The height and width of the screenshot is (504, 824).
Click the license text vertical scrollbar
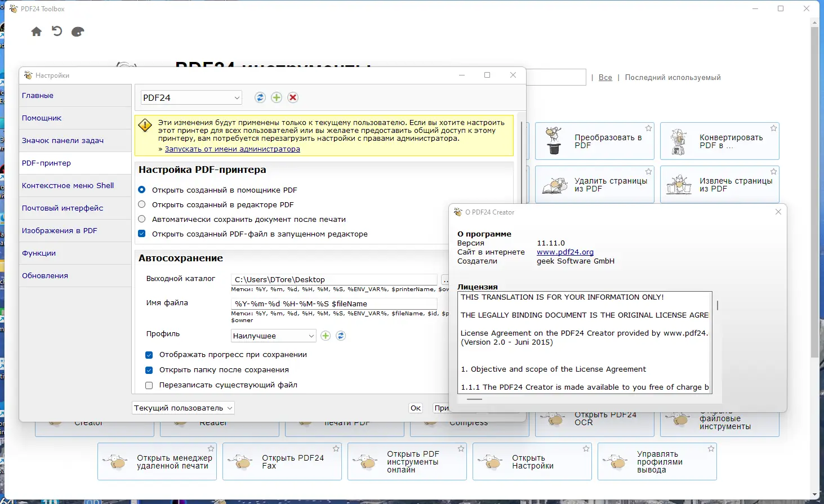coord(717,305)
